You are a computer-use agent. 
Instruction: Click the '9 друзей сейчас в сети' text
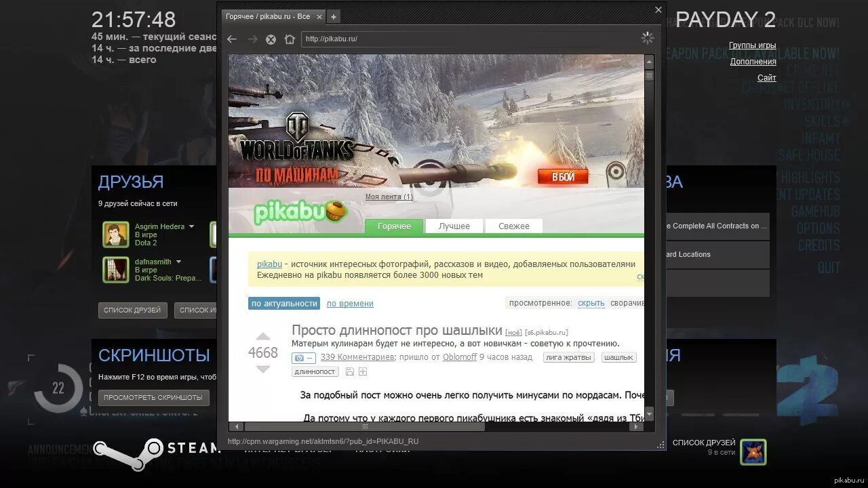click(x=138, y=203)
